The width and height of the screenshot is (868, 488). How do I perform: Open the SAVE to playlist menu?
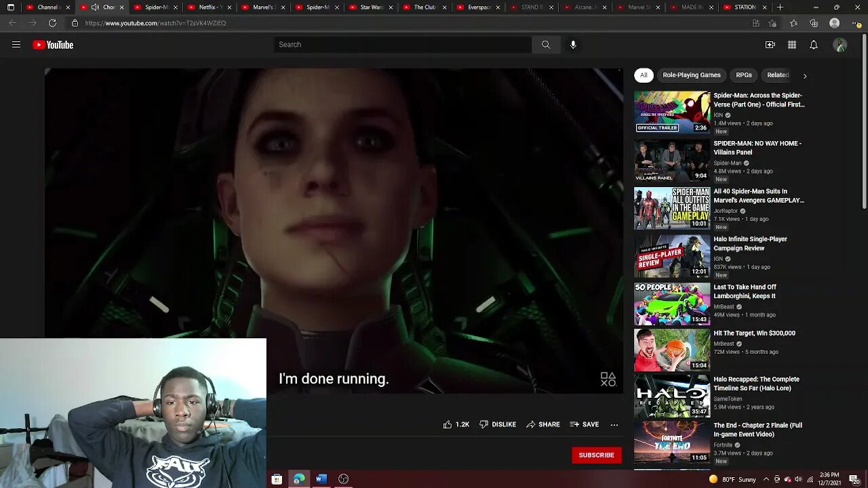tap(585, 424)
